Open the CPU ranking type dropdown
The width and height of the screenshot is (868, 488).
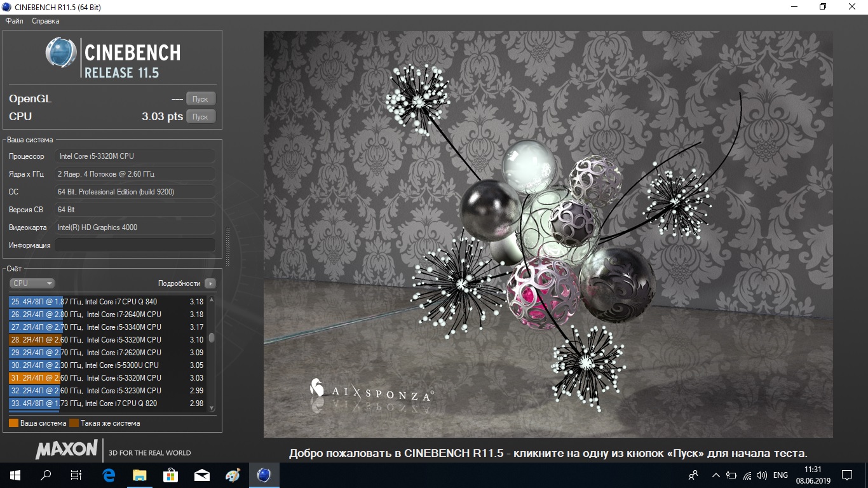click(x=32, y=283)
